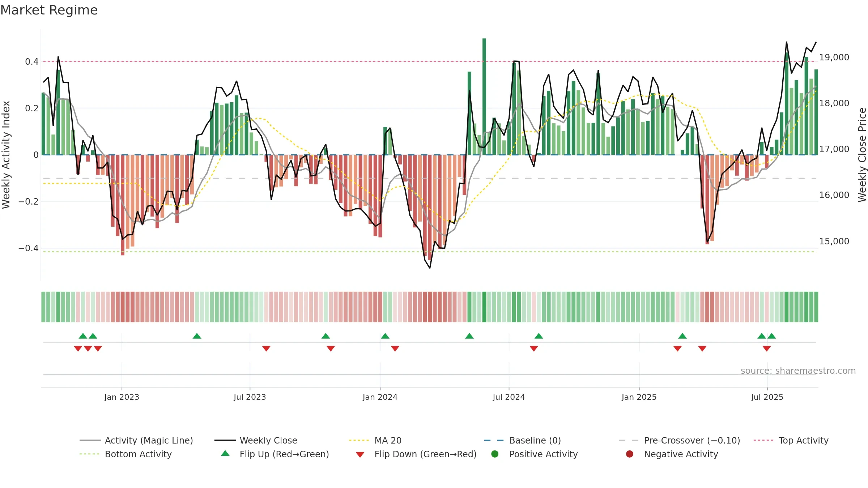
Task: Click the Jul 2024 x-axis label
Action: (509, 397)
